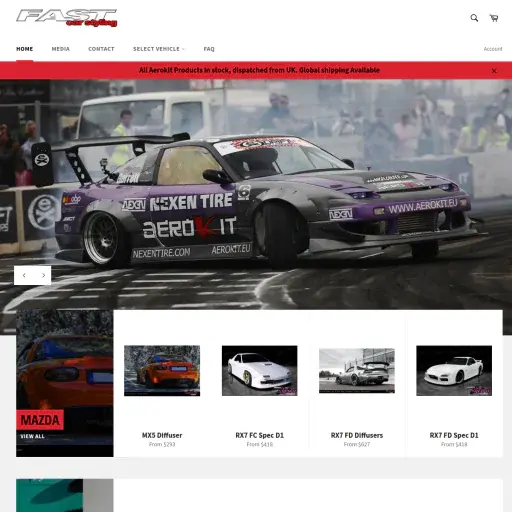Viewport: 512px width, 512px height.
Task: Click the Mazda View All link
Action: pyautogui.click(x=32, y=436)
